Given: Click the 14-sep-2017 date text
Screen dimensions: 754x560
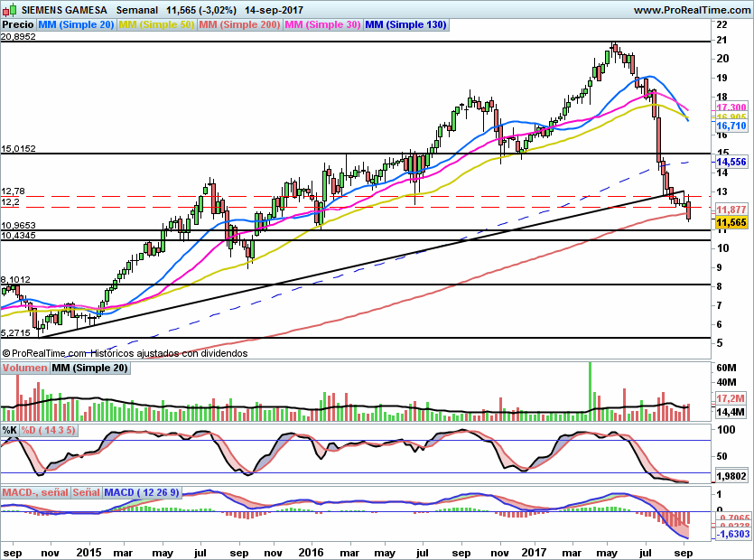Looking at the screenshot, I should pyautogui.click(x=274, y=10).
